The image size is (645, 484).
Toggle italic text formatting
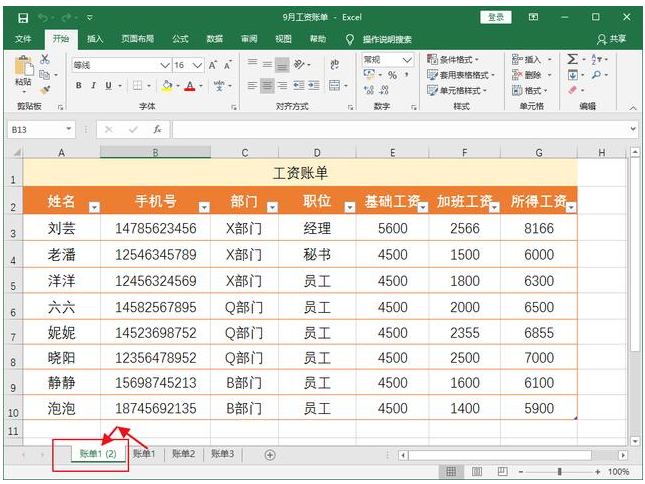tap(93, 86)
